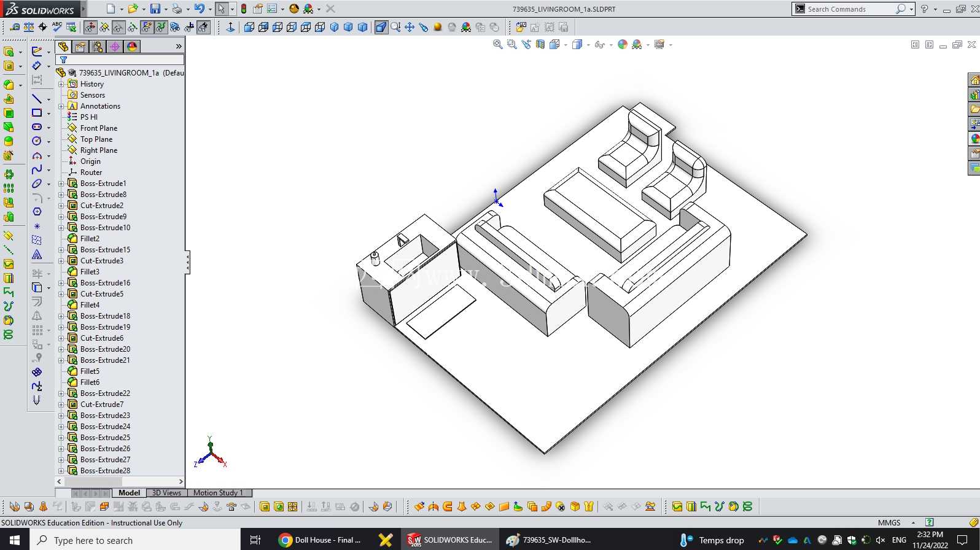Viewport: 980px width, 550px height.
Task: Select the Top Plane tree item
Action: coord(96,139)
